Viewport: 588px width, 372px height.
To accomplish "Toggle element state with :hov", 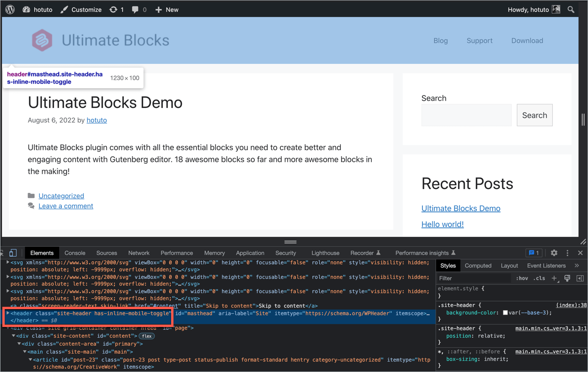I will click(521, 278).
